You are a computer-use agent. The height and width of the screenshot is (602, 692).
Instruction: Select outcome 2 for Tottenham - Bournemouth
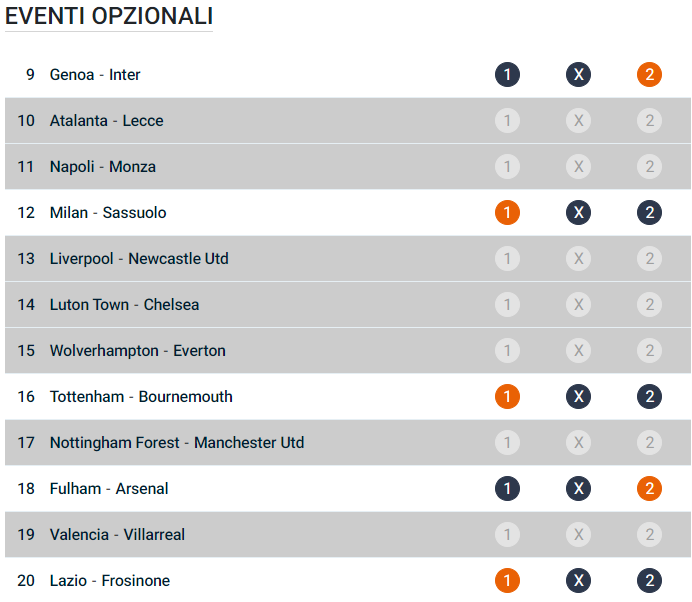pos(650,397)
